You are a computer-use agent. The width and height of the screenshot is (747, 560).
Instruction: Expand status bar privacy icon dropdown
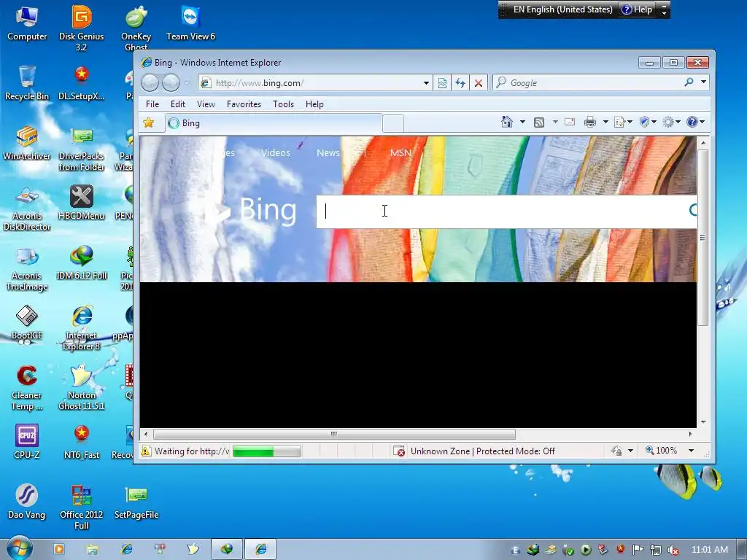click(631, 451)
